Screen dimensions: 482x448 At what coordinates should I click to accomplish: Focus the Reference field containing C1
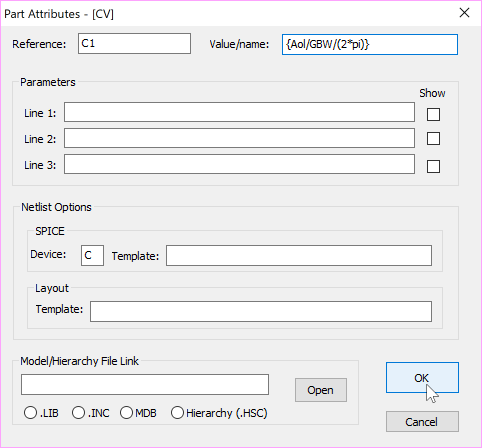tap(134, 43)
